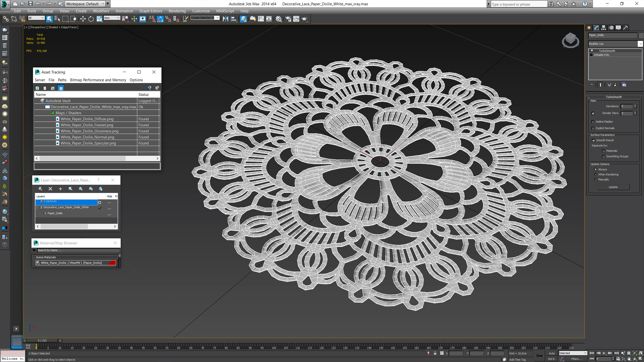Select the When Rendering radio option

click(x=596, y=175)
